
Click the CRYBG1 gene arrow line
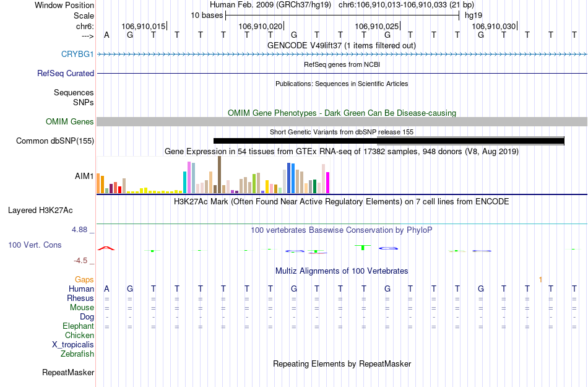pyautogui.click(x=342, y=54)
